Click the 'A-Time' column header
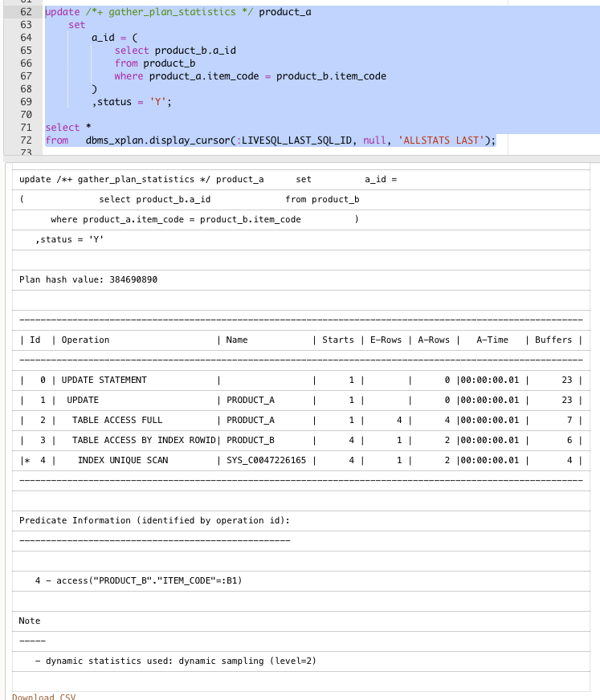The image size is (600, 700). click(492, 340)
